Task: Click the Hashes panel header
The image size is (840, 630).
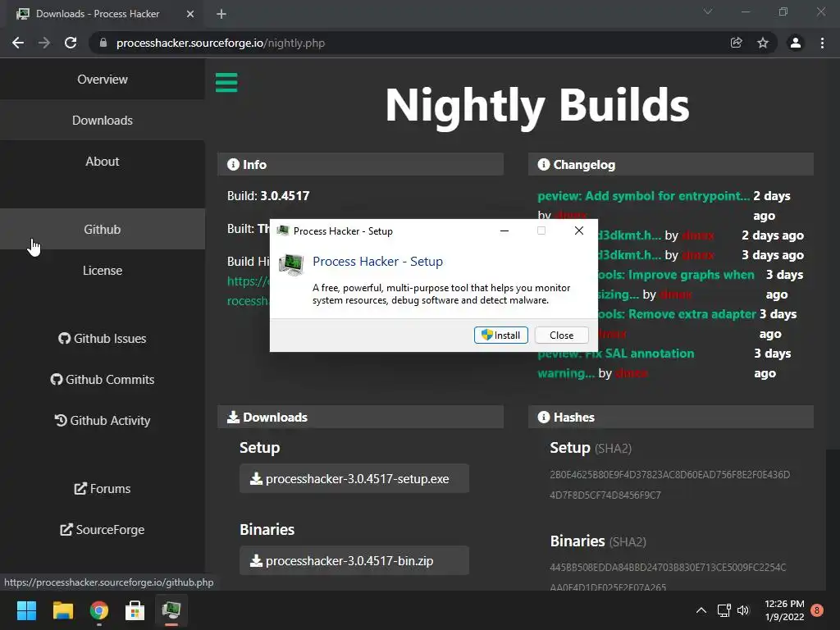Action: (671, 417)
